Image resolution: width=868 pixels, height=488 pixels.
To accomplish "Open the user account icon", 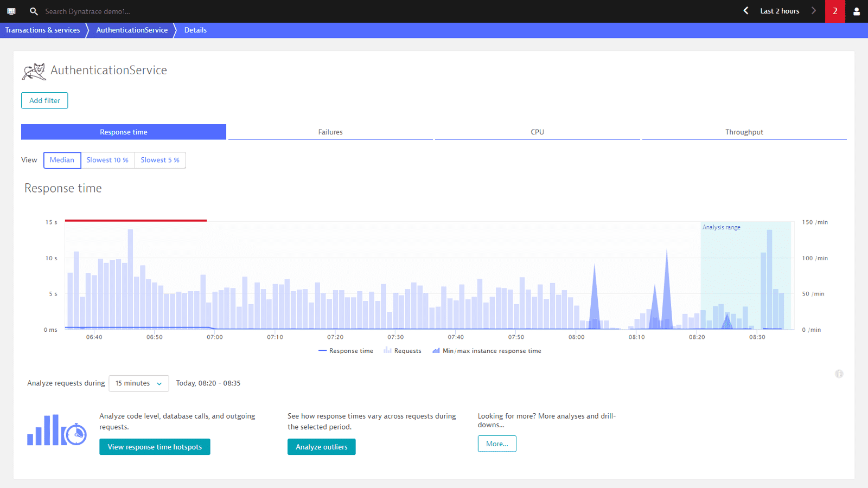I will point(857,11).
